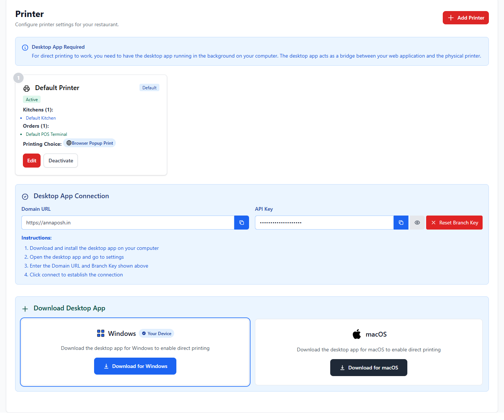Click the Apple macOS logo icon
The image size is (504, 420).
tap(357, 334)
